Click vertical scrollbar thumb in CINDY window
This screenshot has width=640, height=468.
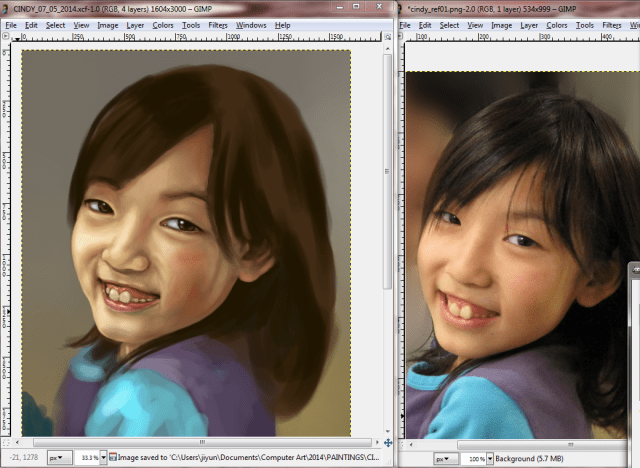point(387,171)
